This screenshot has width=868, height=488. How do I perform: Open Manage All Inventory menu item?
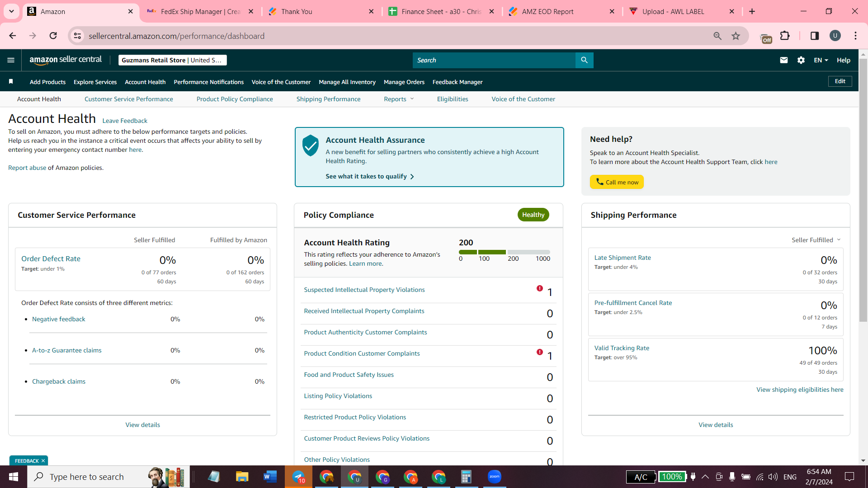347,82
